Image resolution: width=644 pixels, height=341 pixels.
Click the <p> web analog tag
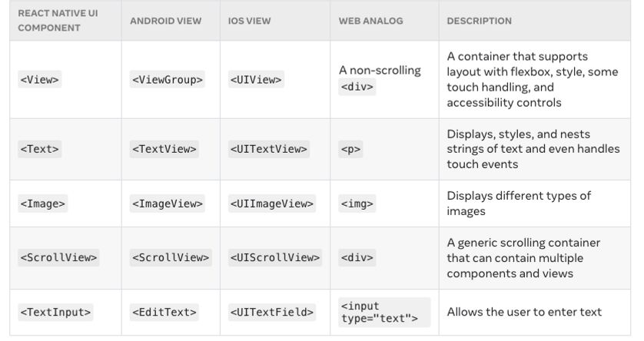point(350,149)
